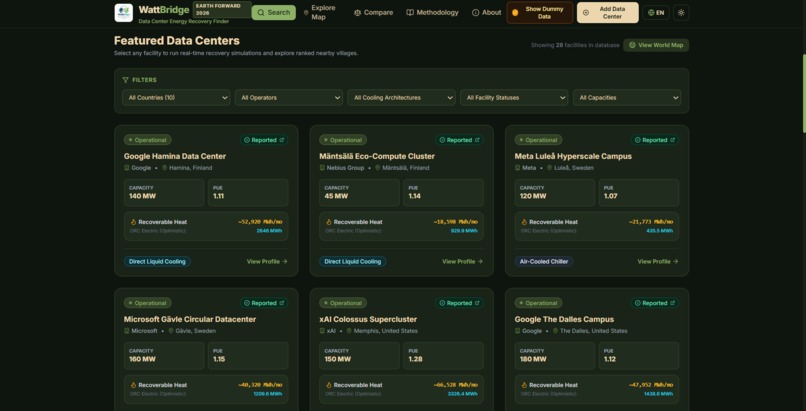Open Reported link on Google The Dalles card
Image resolution: width=806 pixels, height=411 pixels.
654,303
